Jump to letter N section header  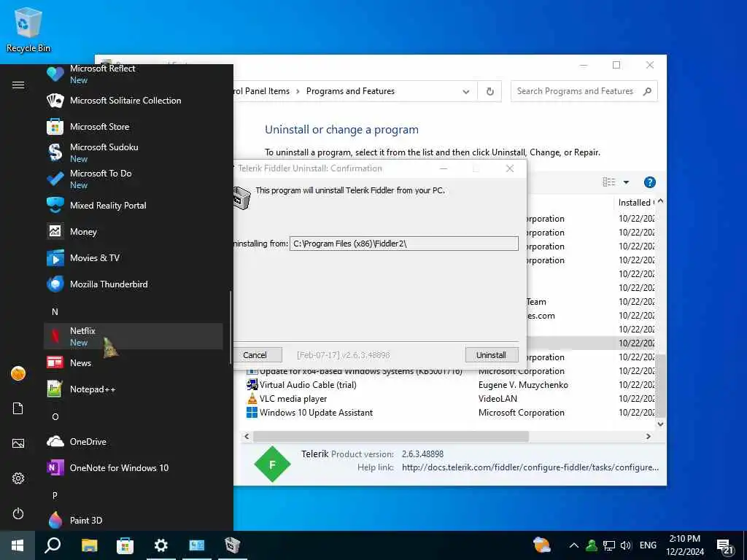tap(55, 311)
